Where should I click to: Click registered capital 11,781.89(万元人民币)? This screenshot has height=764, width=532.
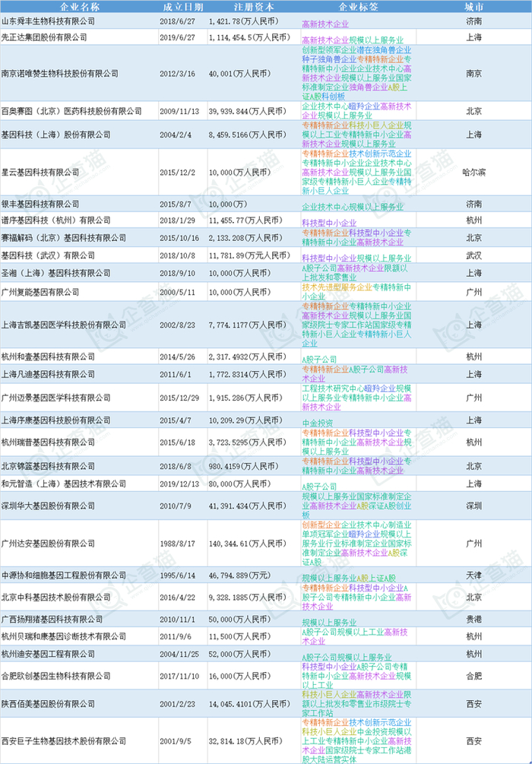[249, 255]
